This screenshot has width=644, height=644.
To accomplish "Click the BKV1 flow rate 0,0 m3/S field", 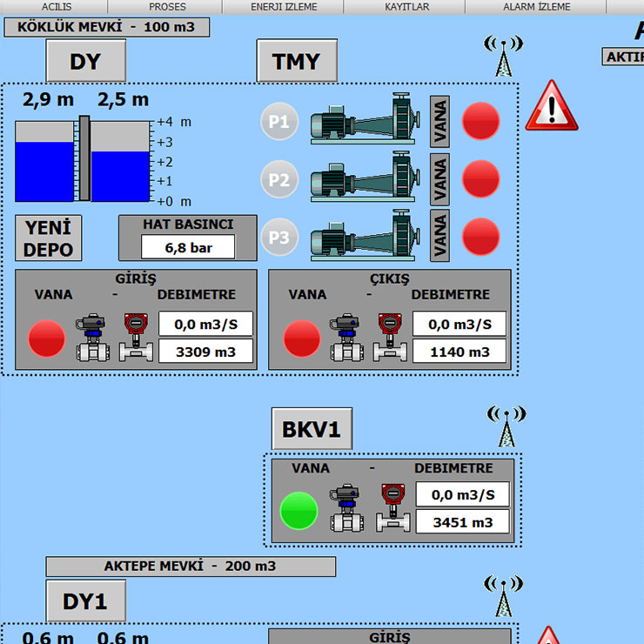I will click(x=463, y=494).
